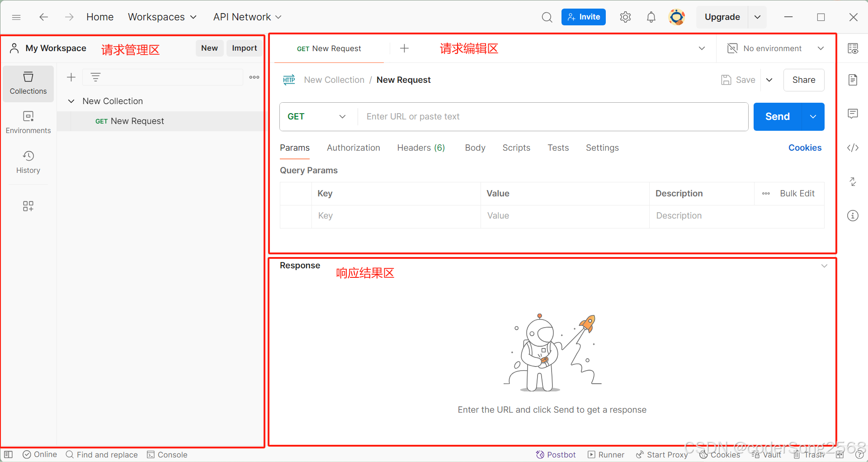
Task: Select the GET New Request tab
Action: (329, 48)
